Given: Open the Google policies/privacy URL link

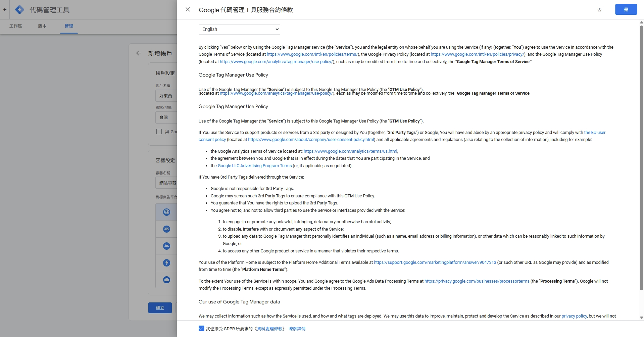Looking at the screenshot, I should [x=477, y=54].
